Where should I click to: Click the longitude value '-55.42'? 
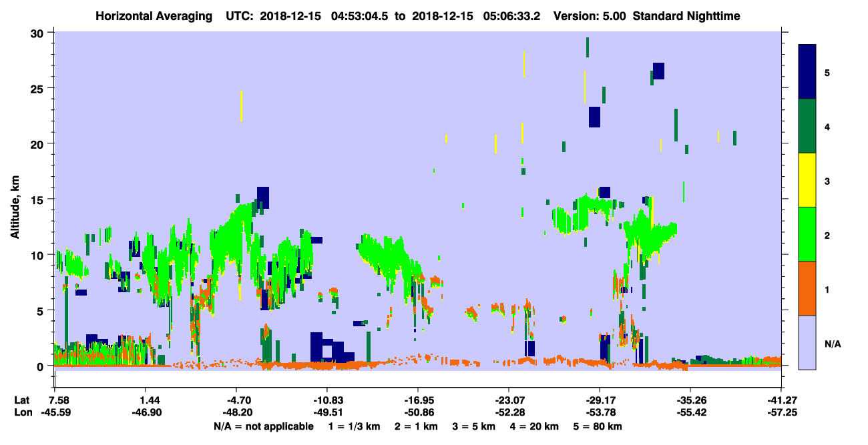(x=690, y=413)
